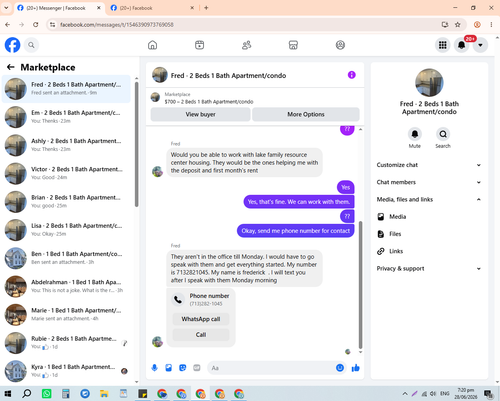Screen dimensions: 500x401
Task: Open Links in the chat details panel
Action: [429, 251]
